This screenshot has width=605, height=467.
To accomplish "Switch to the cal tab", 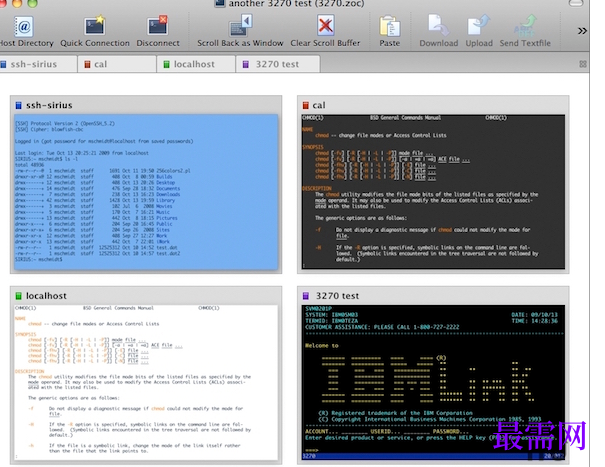I will click(x=117, y=64).
